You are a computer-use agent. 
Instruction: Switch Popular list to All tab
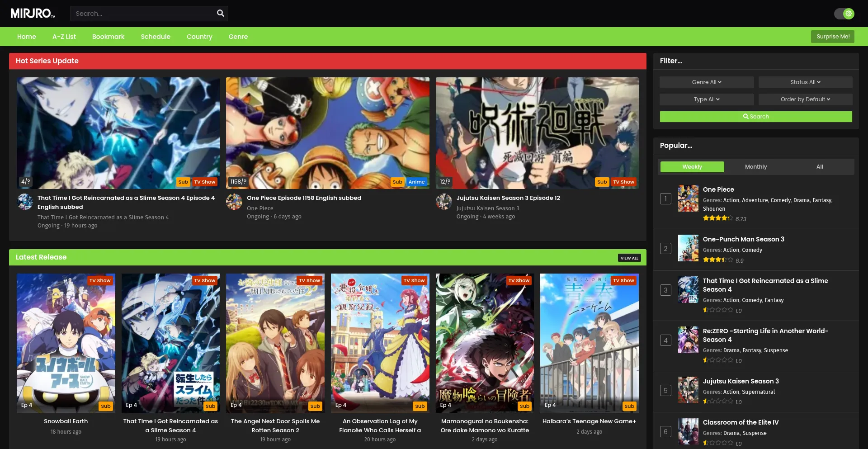[820, 167]
